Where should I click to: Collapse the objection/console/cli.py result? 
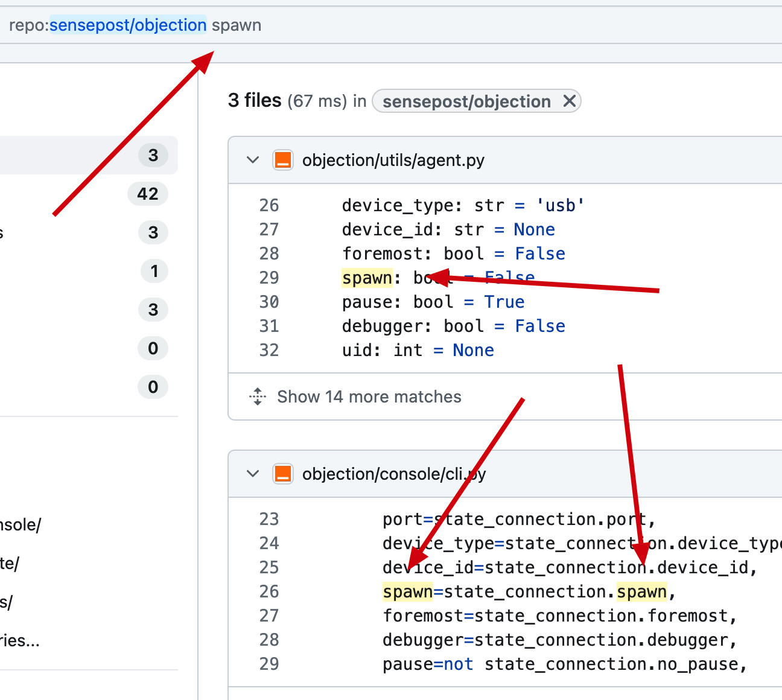pos(253,474)
